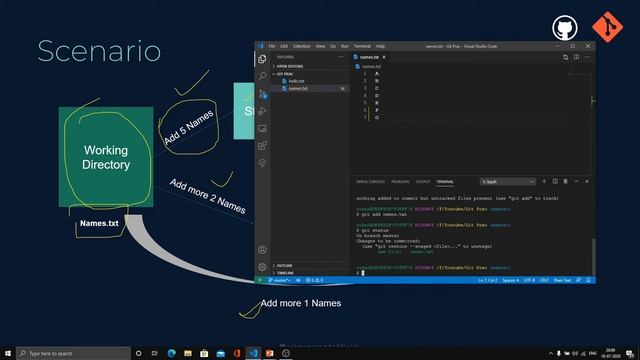Kill the terminal with trash icon
Image resolution: width=640 pixels, height=360 pixels.
565,181
